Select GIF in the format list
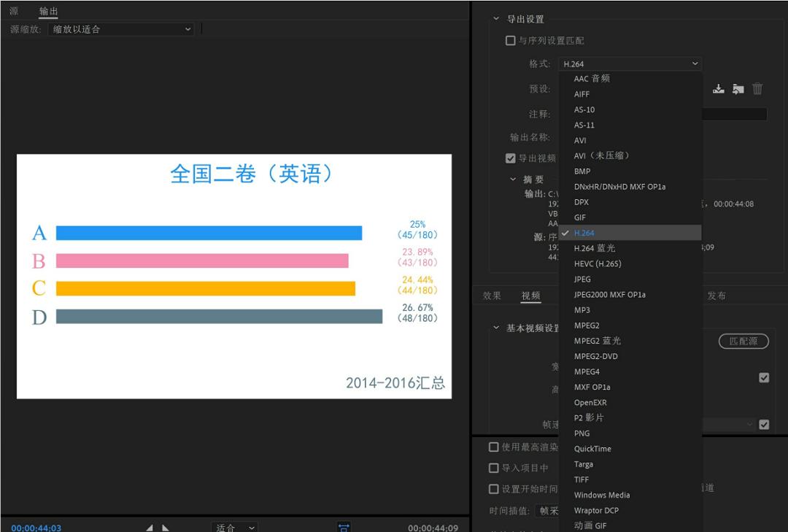This screenshot has width=788, height=532. tap(579, 217)
